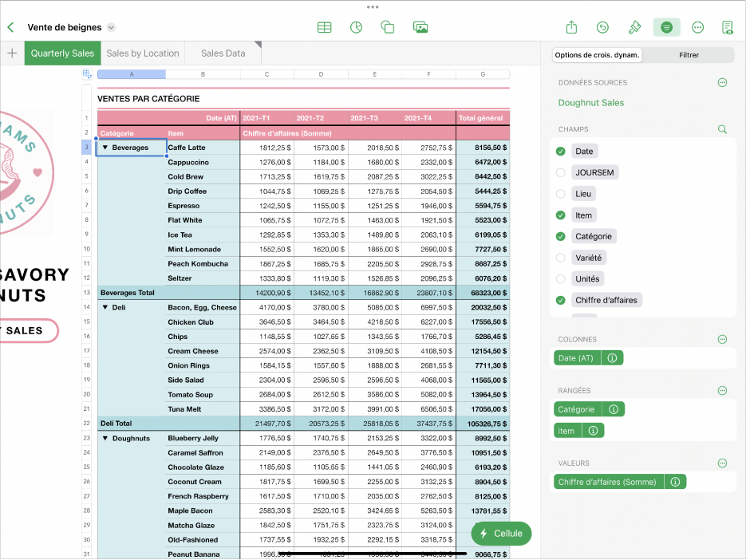Switch to the Sales by Location tab
Image resolution: width=746 pixels, height=560 pixels.
143,53
